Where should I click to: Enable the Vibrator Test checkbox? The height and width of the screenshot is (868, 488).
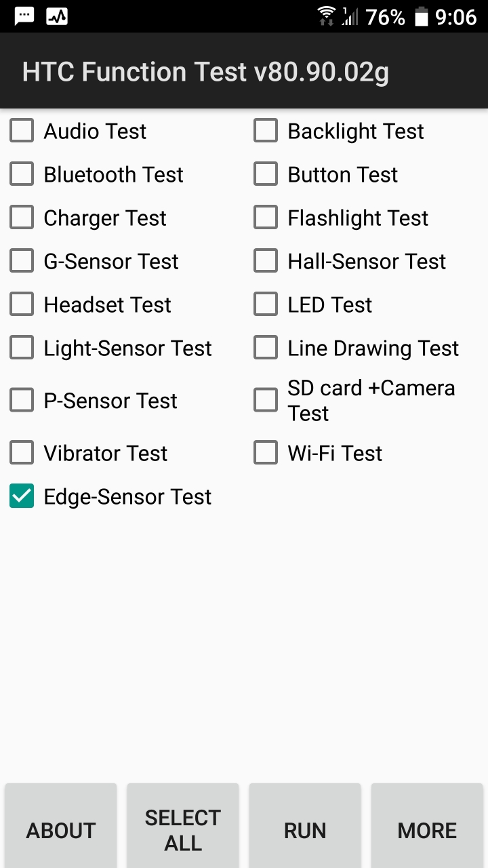coord(22,453)
